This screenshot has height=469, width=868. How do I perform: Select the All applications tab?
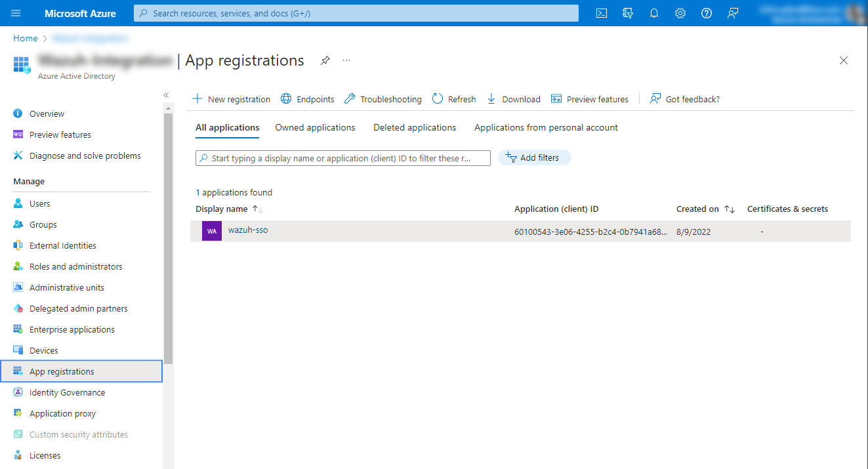click(x=227, y=127)
